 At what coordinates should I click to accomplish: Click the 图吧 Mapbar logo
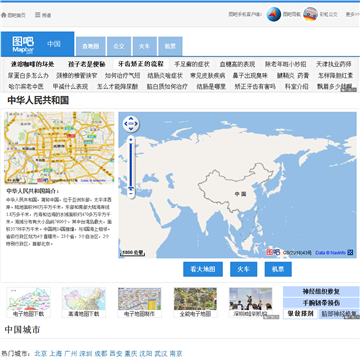pos(23,44)
